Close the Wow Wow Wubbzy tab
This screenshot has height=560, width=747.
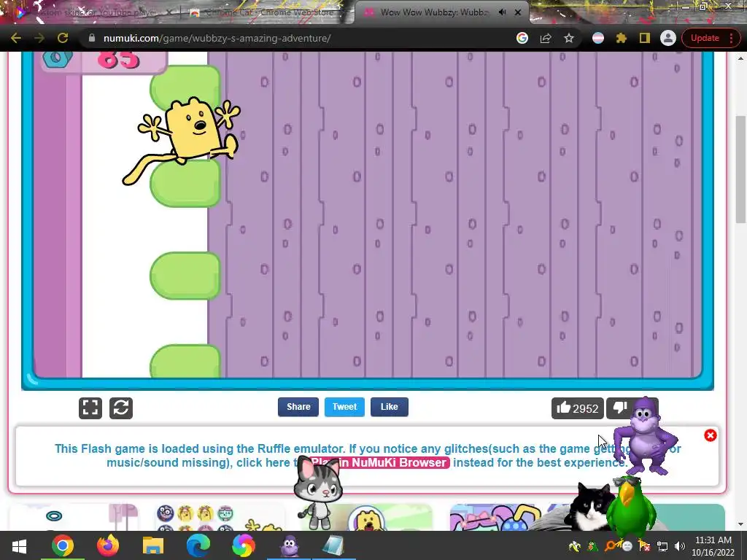[518, 12]
